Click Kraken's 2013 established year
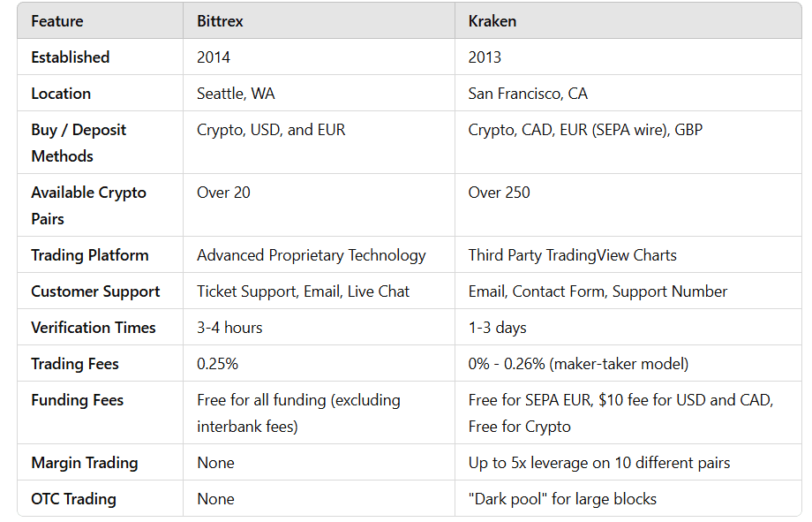Viewport: 812px width, 522px height. 485,57
